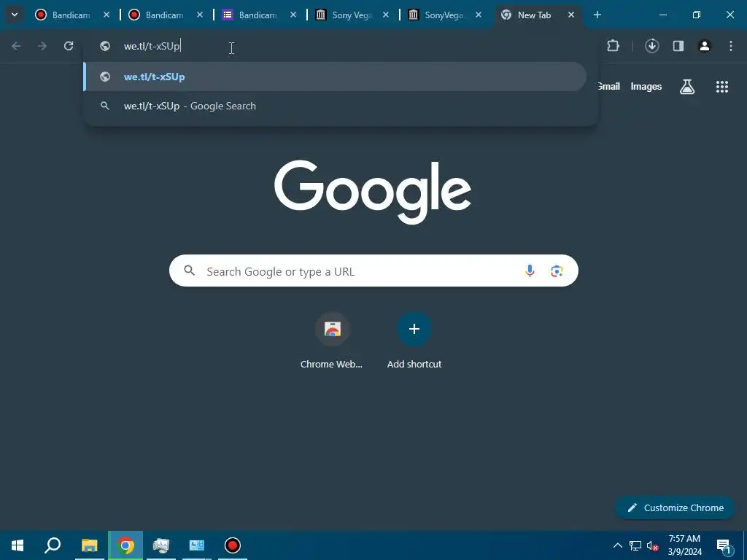Open the Gmail link

coord(608,86)
